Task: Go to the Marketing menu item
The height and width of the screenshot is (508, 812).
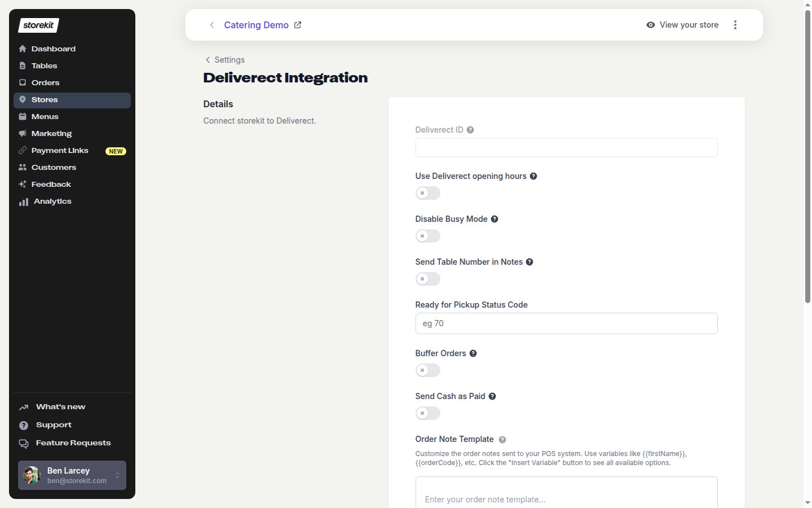Action: tap(72, 134)
